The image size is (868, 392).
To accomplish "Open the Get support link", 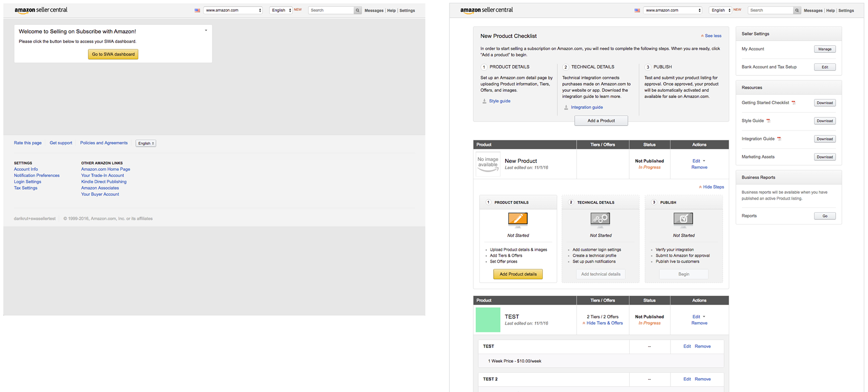I will tap(61, 143).
